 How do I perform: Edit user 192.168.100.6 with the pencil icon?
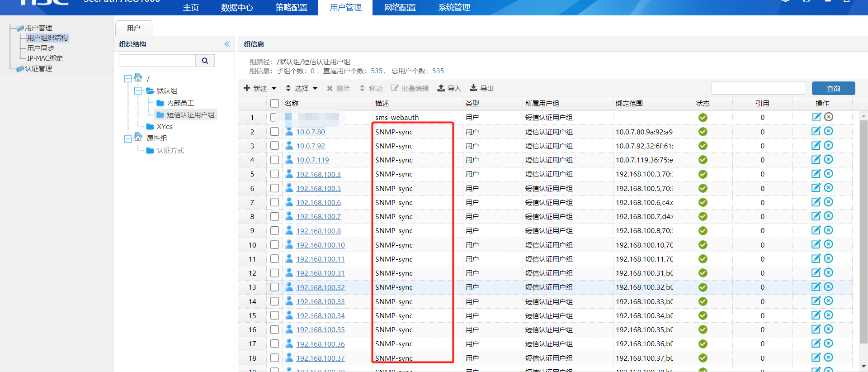[816, 202]
